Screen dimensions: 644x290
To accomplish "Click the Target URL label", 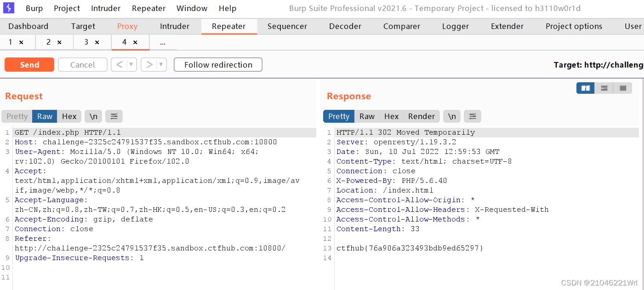I will [598, 65].
